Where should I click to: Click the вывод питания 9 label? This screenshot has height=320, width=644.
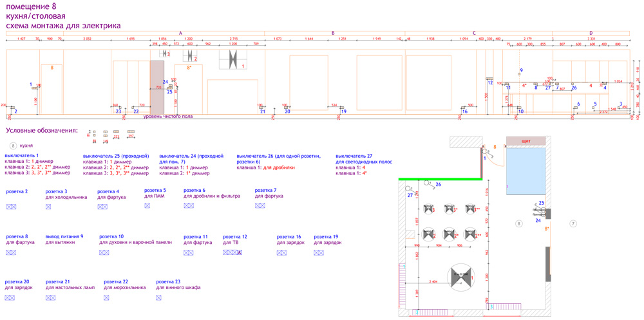point(64,237)
